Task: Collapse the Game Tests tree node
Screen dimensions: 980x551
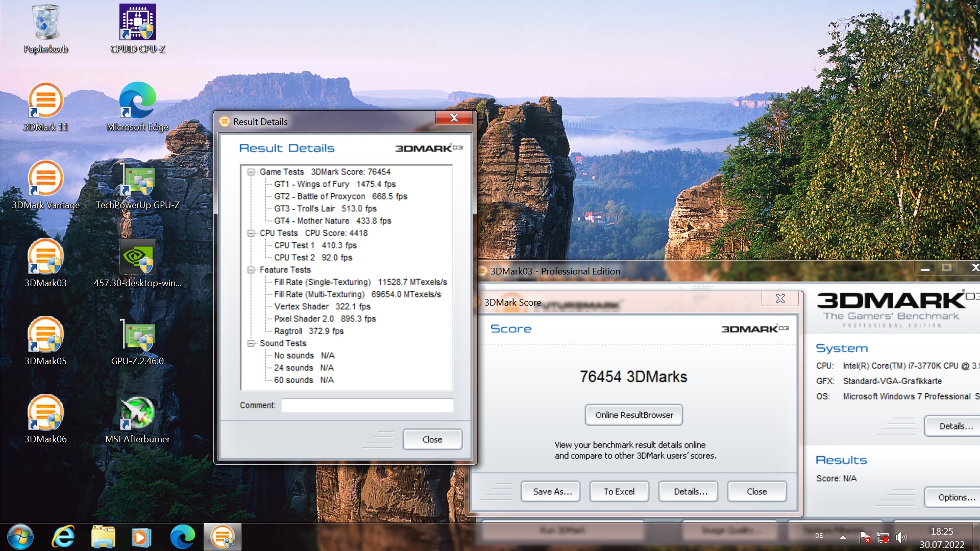Action: click(251, 172)
